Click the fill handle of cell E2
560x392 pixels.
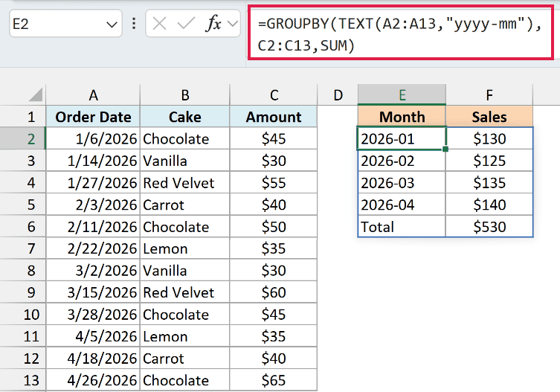[x=445, y=149]
